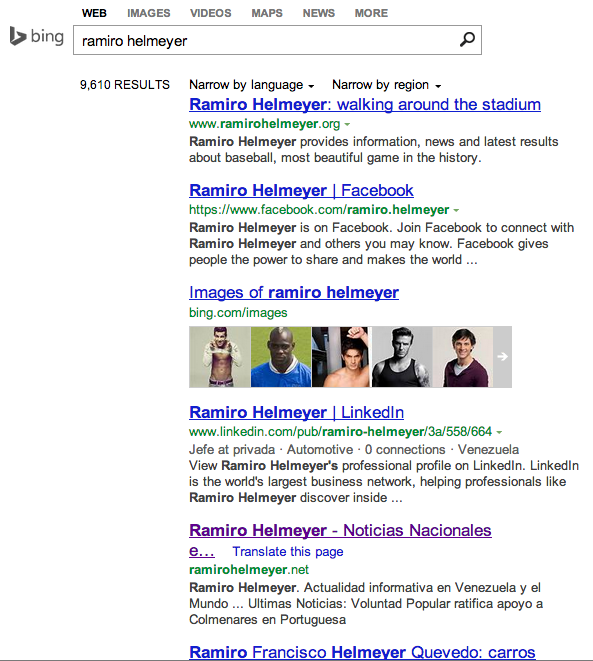Open thumbnail of man in blue jersey
593x661 pixels.
(281, 357)
